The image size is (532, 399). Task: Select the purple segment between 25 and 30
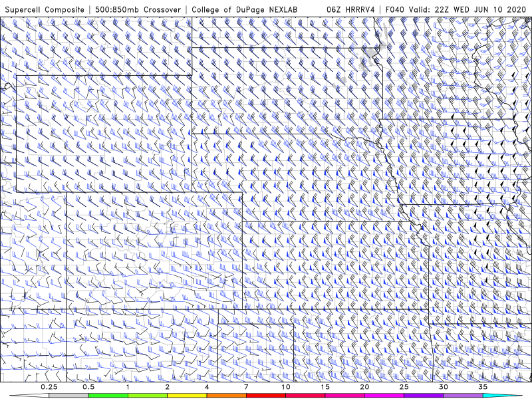click(424, 396)
